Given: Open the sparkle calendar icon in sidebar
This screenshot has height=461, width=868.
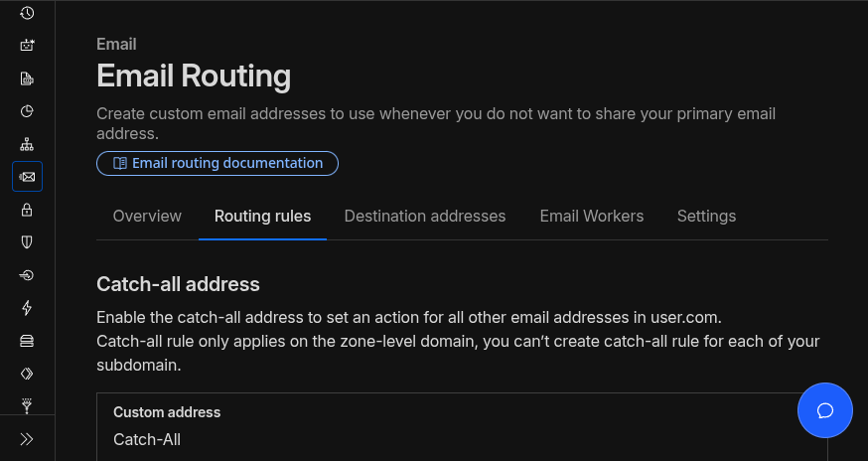Looking at the screenshot, I should point(27,46).
